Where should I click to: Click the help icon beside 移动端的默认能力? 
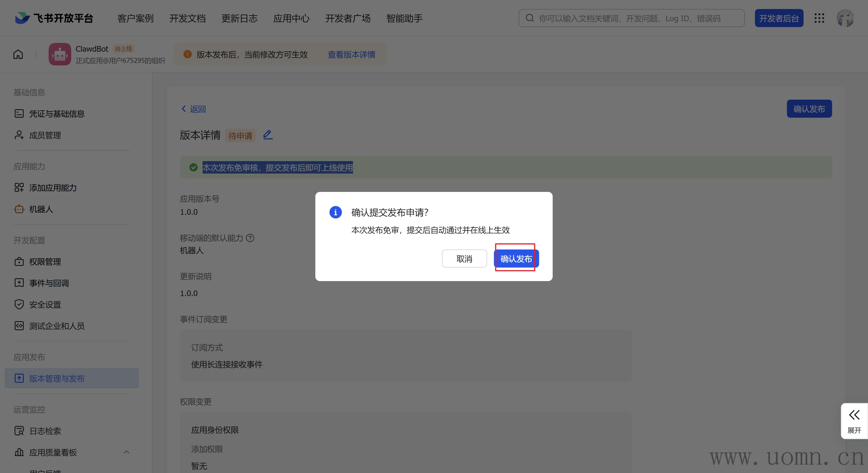(x=250, y=238)
